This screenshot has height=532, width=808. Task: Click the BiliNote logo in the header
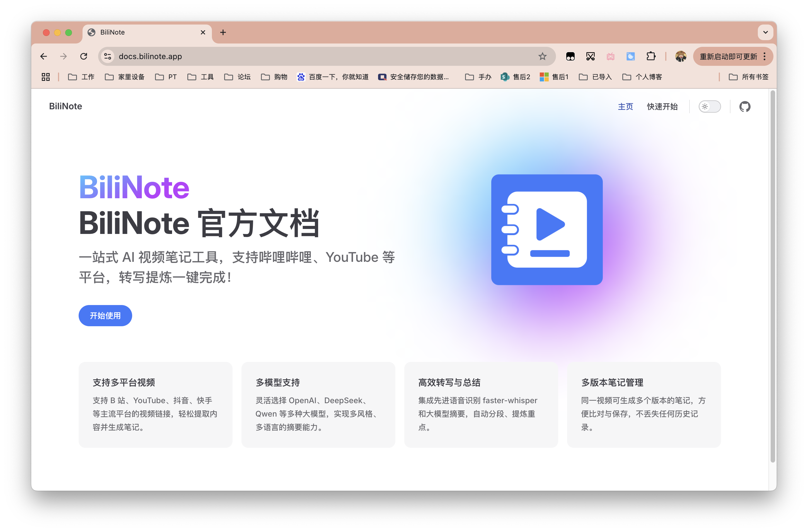coord(65,106)
